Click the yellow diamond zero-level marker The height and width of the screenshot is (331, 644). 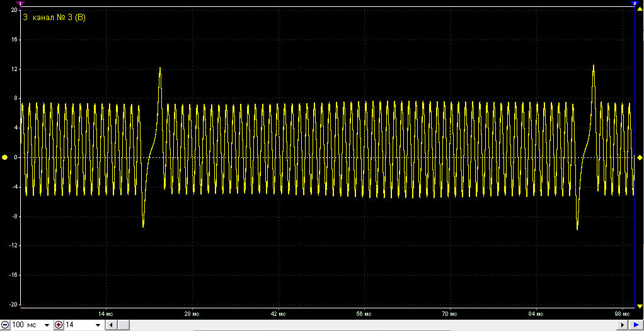[x=640, y=157]
